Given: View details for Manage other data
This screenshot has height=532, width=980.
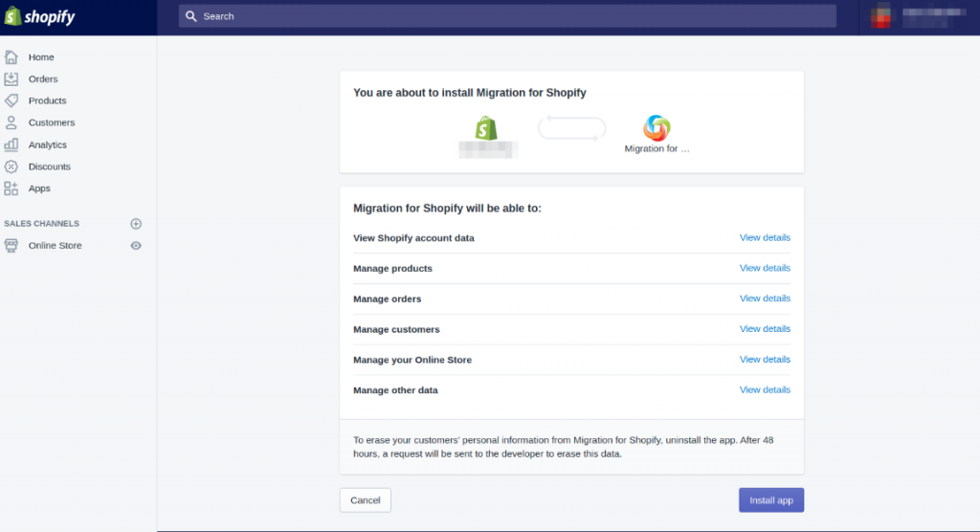Looking at the screenshot, I should (x=765, y=389).
